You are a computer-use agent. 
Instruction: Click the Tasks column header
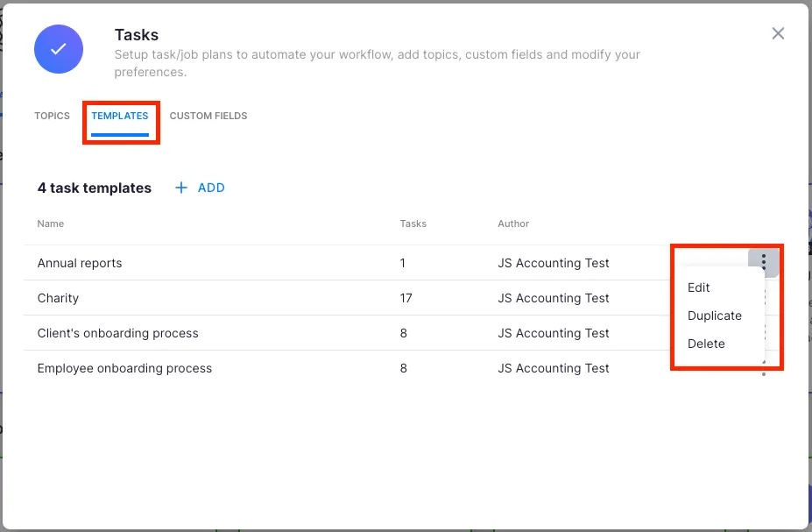tap(413, 223)
